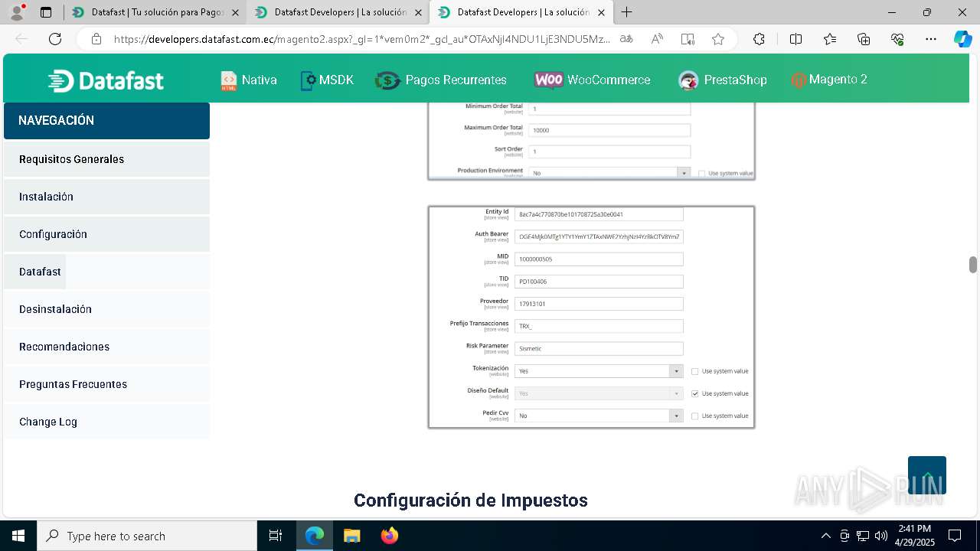Image resolution: width=980 pixels, height=551 pixels.
Task: Toggle Use system value for Production Environment
Action: tap(702, 174)
